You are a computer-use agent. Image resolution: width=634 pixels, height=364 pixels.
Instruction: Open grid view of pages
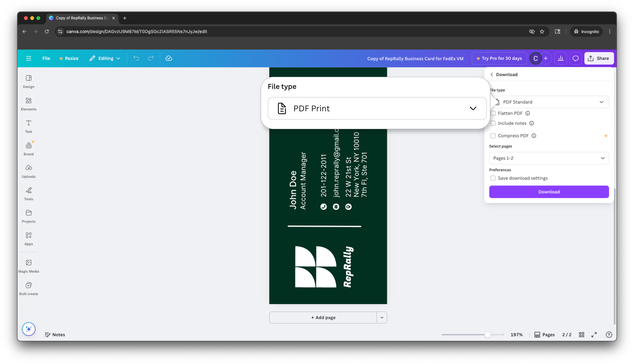pos(581,335)
